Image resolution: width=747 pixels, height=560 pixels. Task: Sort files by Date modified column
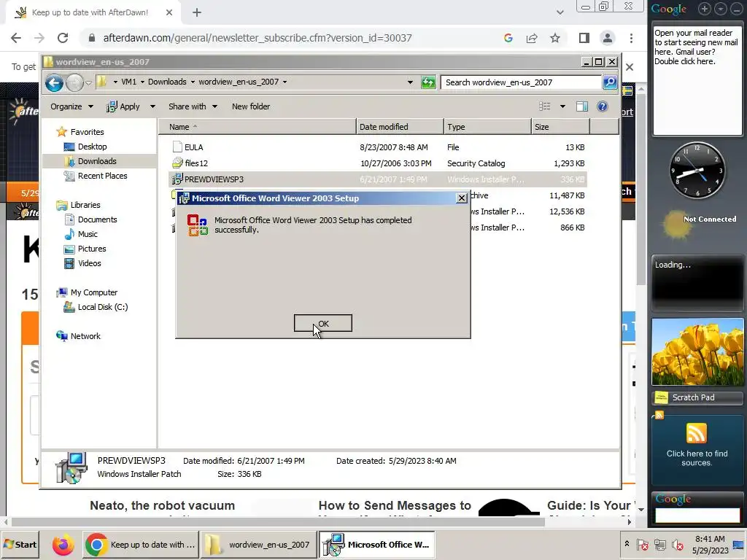tap(399, 127)
